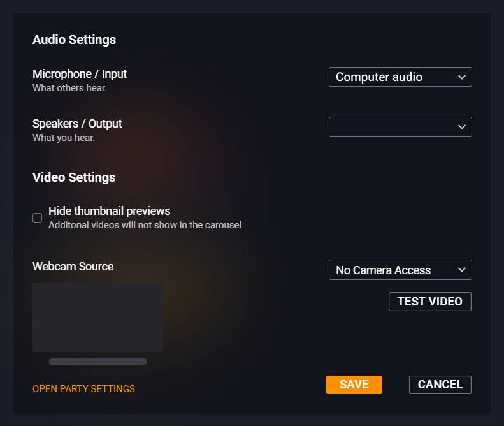This screenshot has width=504, height=426.
Task: Enable the Hide thumbnail previews checkbox
Action: pyautogui.click(x=38, y=218)
